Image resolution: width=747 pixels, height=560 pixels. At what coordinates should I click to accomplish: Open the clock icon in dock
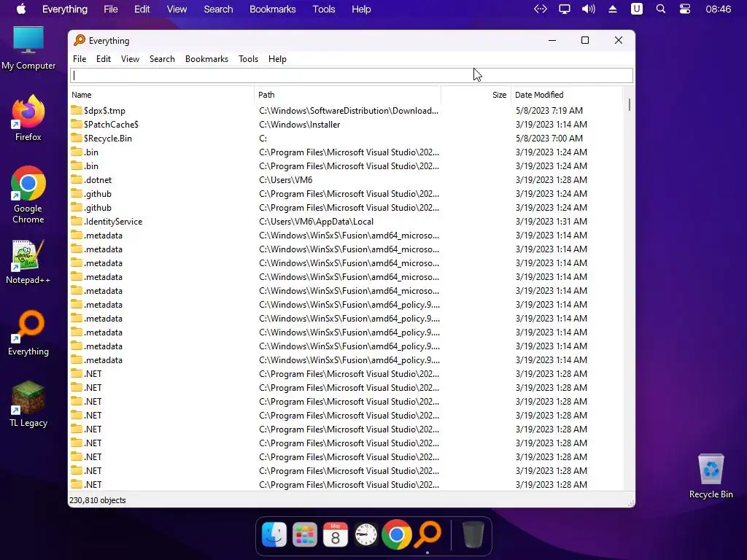click(366, 534)
